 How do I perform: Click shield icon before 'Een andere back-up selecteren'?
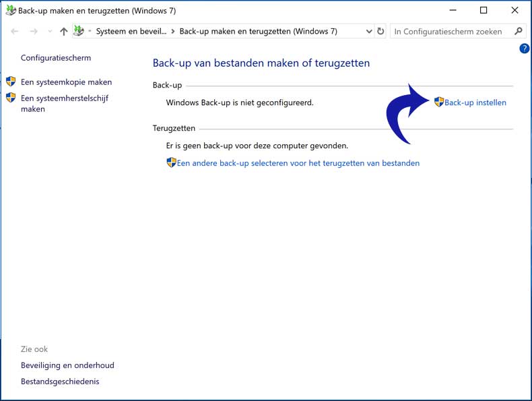[171, 162]
